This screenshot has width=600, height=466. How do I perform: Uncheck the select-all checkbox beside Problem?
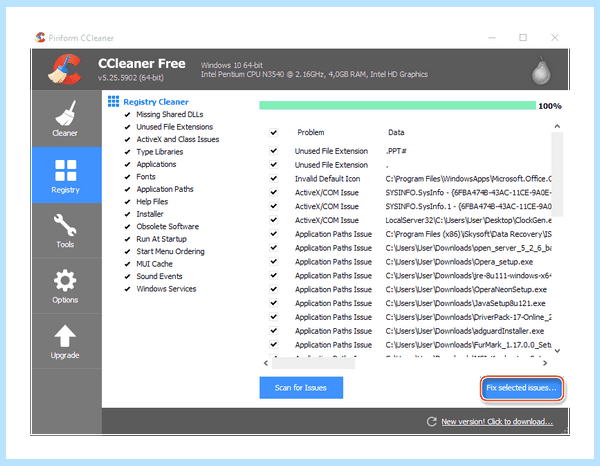274,132
